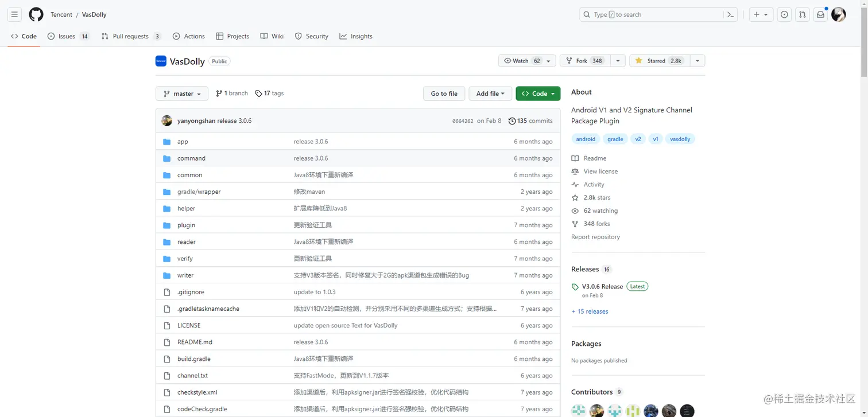Switch to the Issues tab

[68, 36]
